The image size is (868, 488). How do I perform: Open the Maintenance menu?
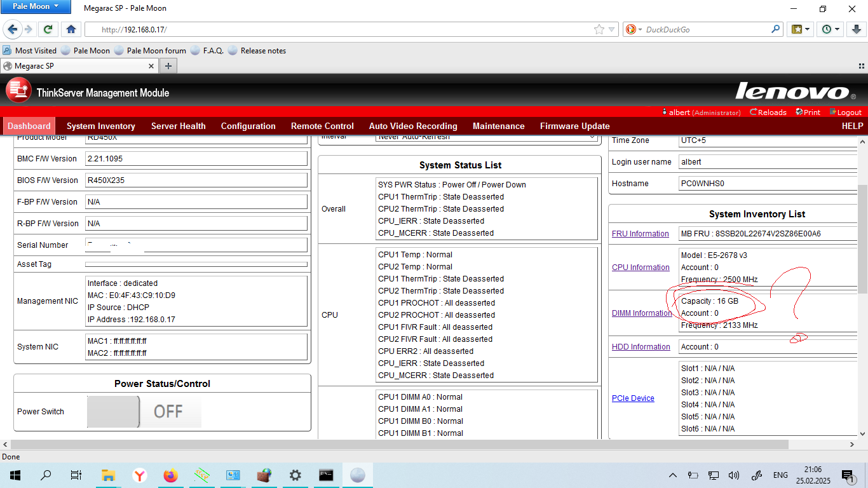coord(499,126)
